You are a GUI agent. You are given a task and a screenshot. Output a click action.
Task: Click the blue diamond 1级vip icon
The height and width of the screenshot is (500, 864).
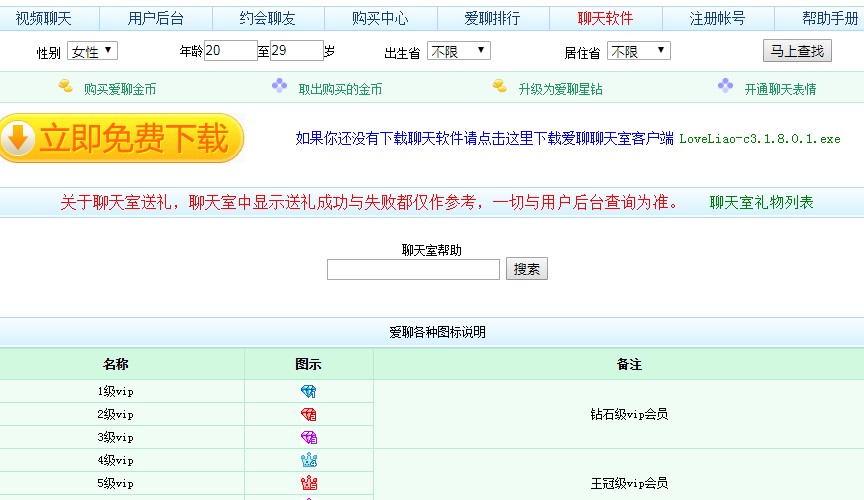(309, 391)
